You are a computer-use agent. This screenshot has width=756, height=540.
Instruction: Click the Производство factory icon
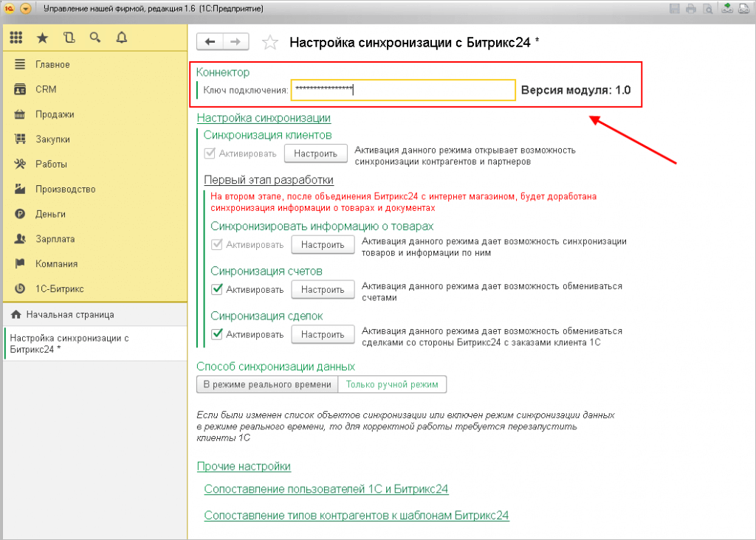[20, 189]
